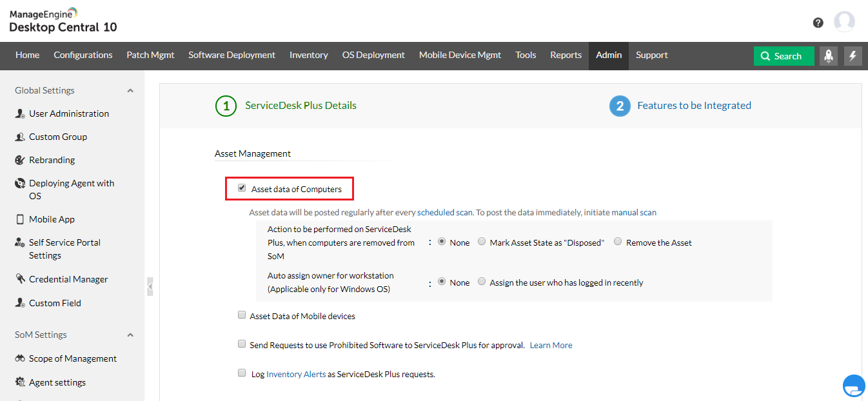Click the User Administration sidebar icon
The image size is (868, 401).
coord(20,113)
